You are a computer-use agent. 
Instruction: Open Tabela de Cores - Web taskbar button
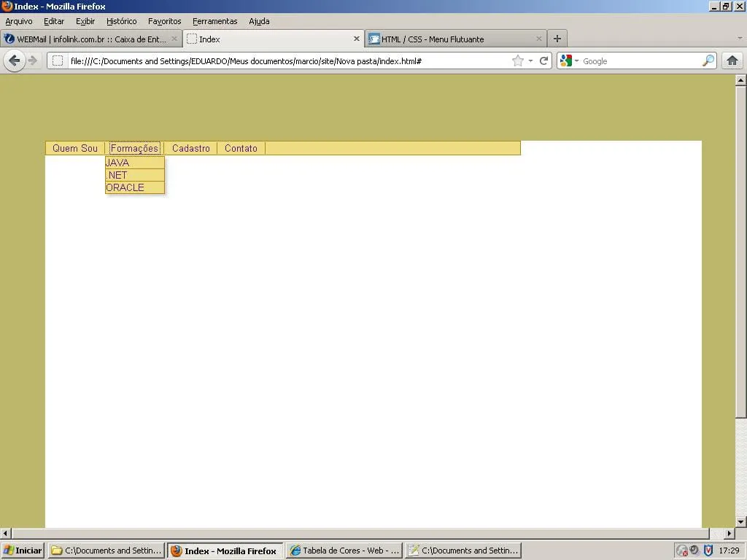click(x=344, y=551)
